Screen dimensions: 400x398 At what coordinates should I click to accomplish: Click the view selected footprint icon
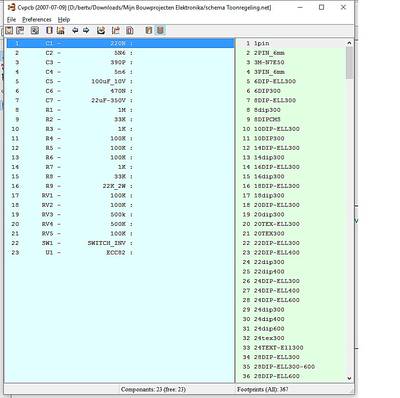coord(49,31)
